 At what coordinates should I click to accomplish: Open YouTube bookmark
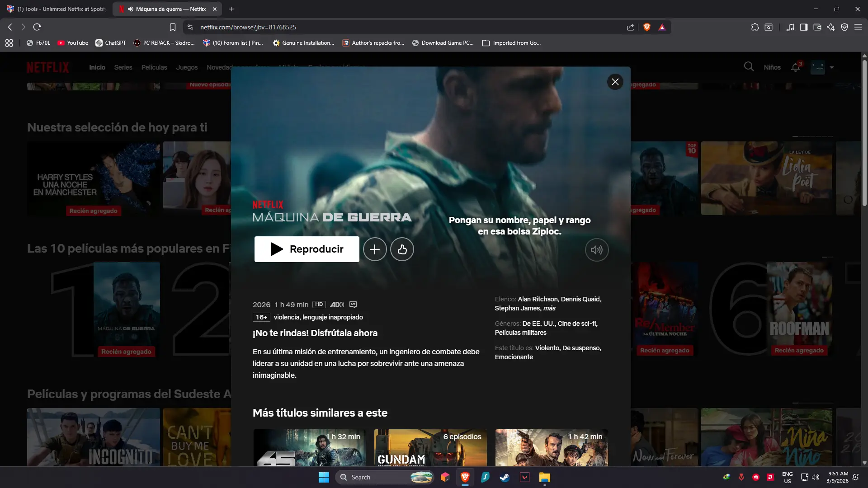coord(73,43)
